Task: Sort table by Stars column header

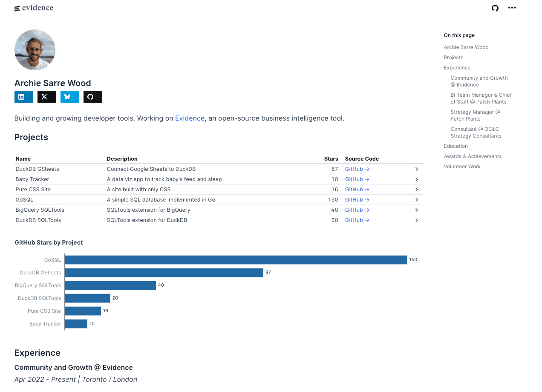Action: pyautogui.click(x=331, y=159)
